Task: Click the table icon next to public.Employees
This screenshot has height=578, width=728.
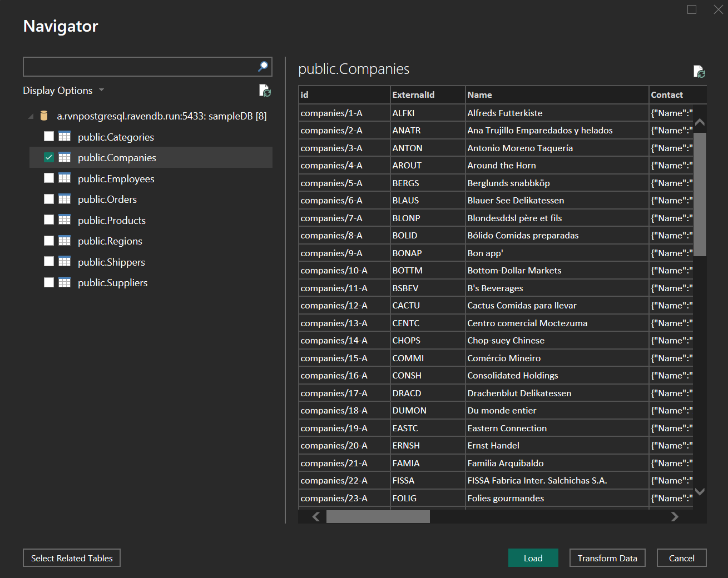Action: point(65,178)
